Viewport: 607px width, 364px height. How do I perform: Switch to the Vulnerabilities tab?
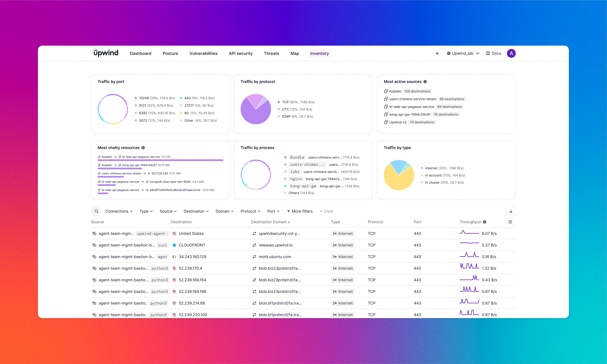203,53
